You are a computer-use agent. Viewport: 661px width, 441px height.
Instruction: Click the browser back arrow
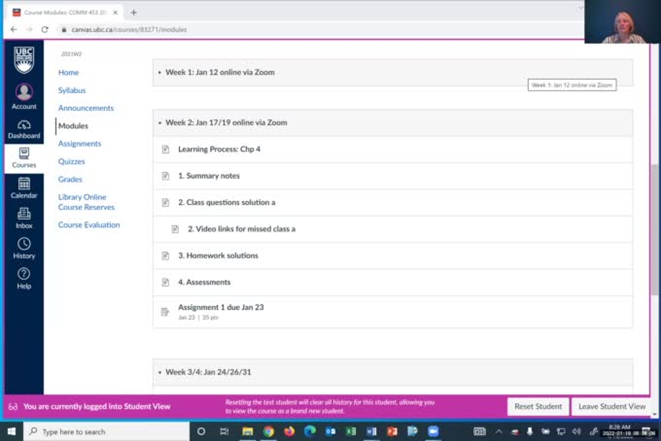(13, 30)
